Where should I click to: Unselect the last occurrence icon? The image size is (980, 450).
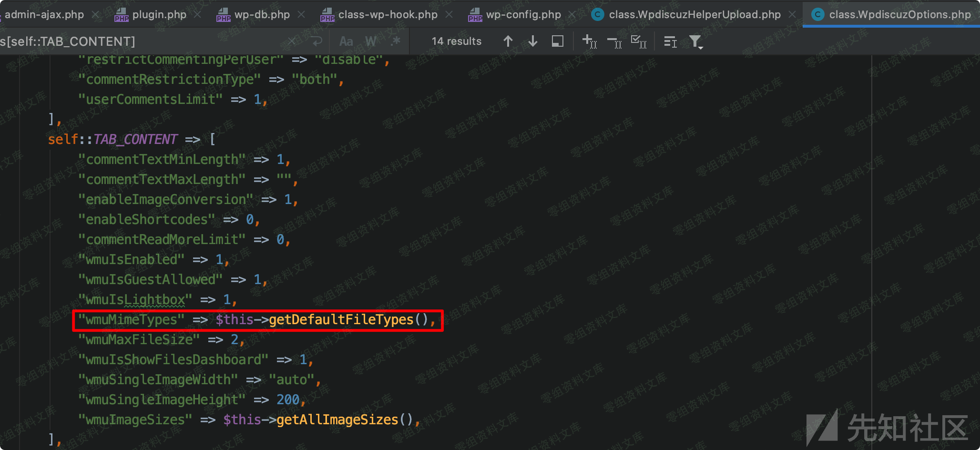[614, 42]
